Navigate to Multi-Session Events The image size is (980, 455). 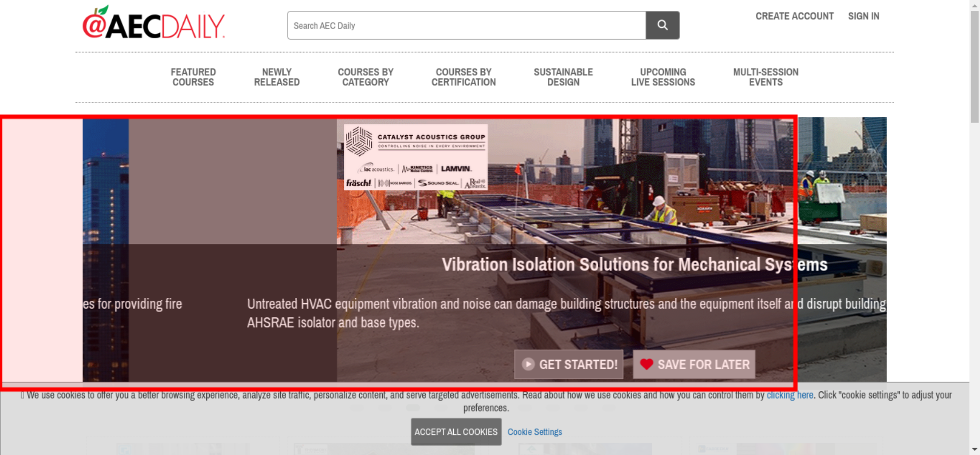(x=765, y=77)
